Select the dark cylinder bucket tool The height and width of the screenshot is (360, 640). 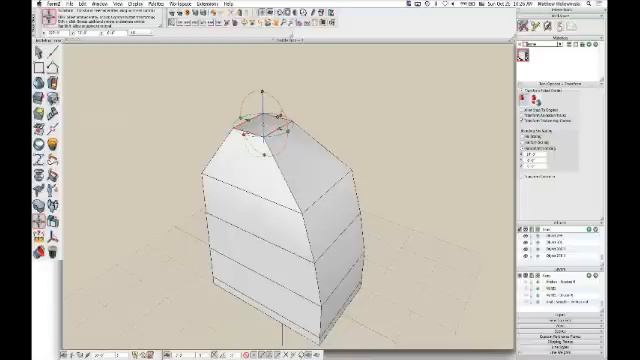(x=53, y=252)
